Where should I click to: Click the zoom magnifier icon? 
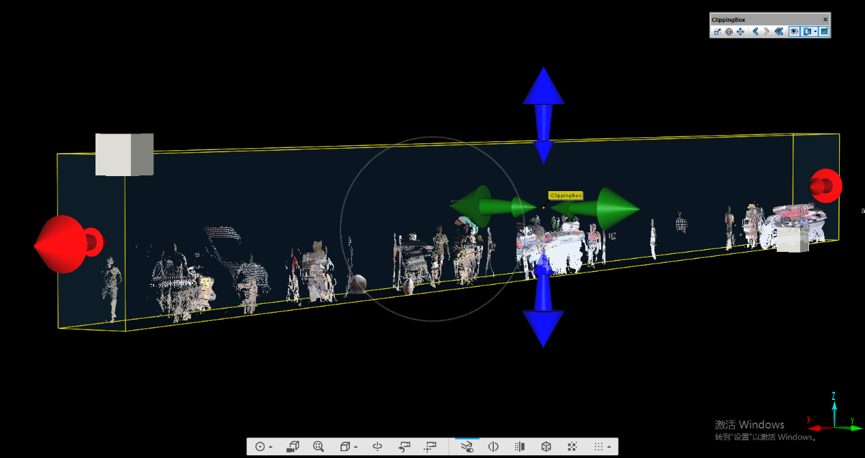(318, 447)
